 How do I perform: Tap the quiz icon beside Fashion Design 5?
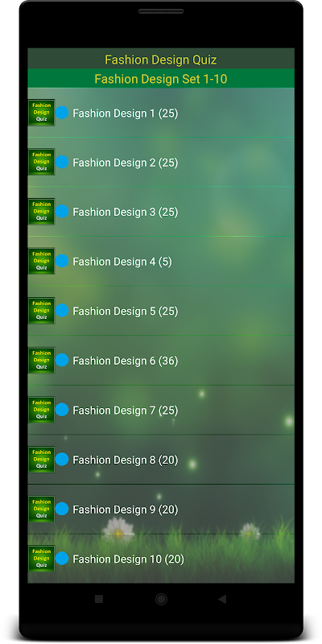(42, 311)
